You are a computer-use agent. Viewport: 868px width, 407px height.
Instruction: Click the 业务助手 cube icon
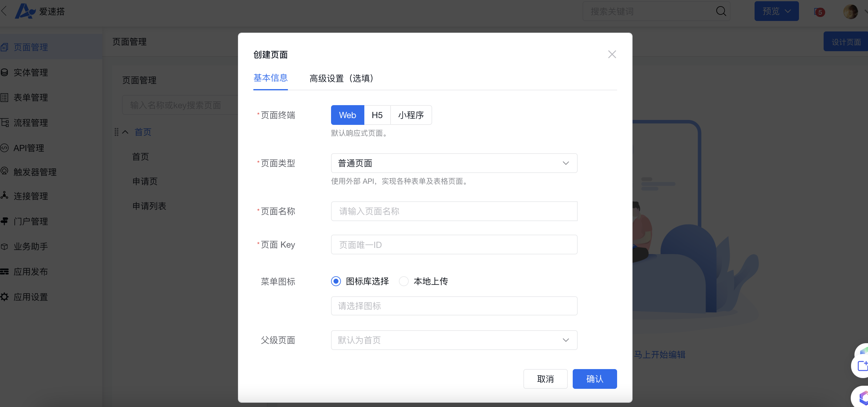tap(4, 246)
